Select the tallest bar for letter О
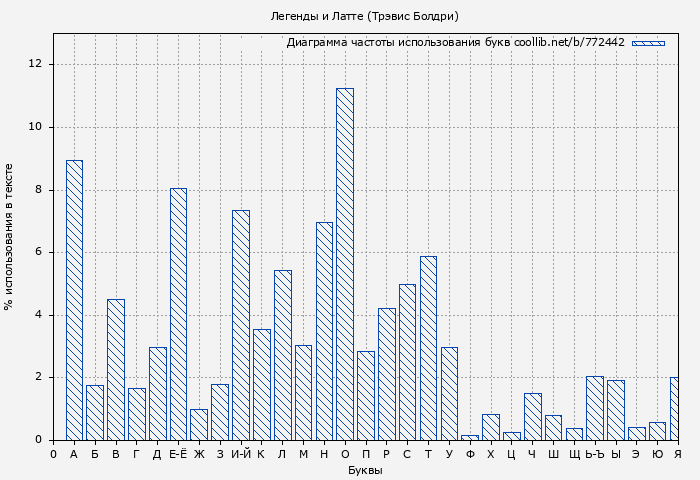700x480 pixels. [345, 264]
